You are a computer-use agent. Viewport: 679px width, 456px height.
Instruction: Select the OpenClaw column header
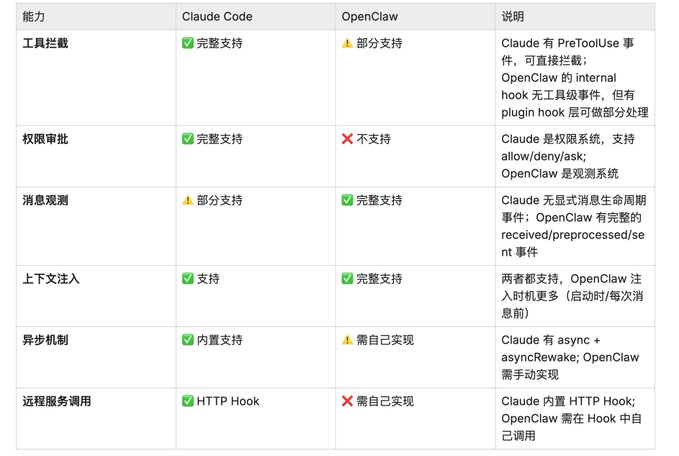click(x=369, y=16)
